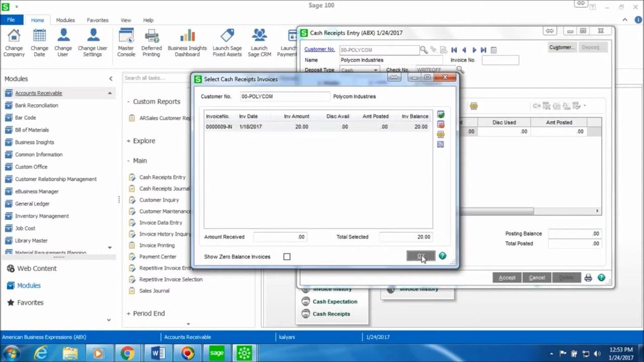The image size is (644, 362).
Task: Open the File menu tab
Action: point(11,20)
